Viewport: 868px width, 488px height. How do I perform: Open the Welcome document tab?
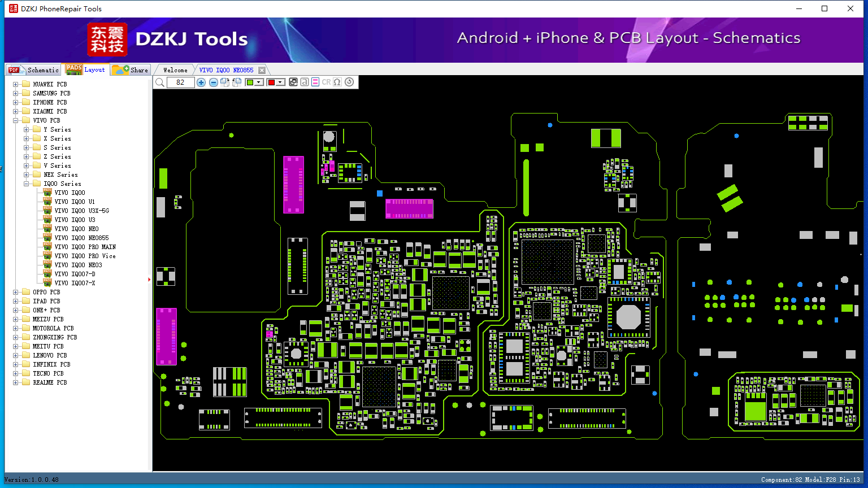click(175, 70)
